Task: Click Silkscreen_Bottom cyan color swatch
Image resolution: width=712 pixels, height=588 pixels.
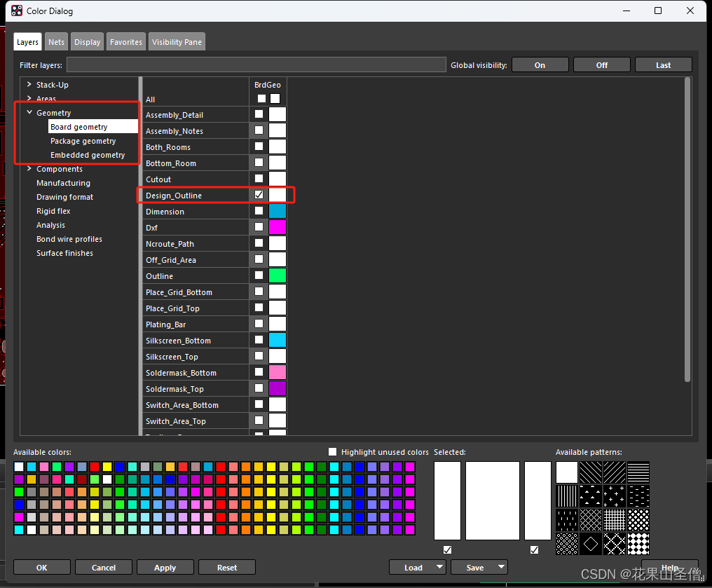Action: click(277, 340)
